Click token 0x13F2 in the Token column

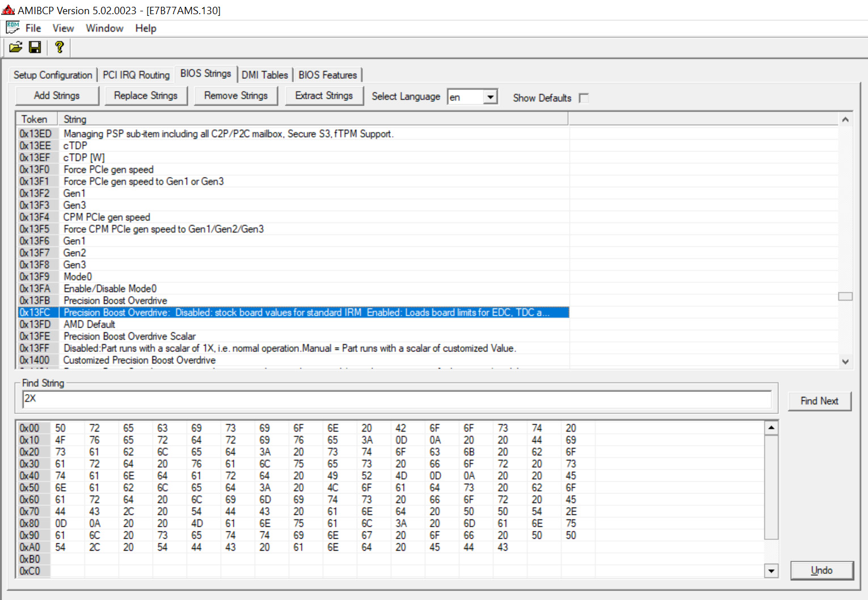click(35, 193)
